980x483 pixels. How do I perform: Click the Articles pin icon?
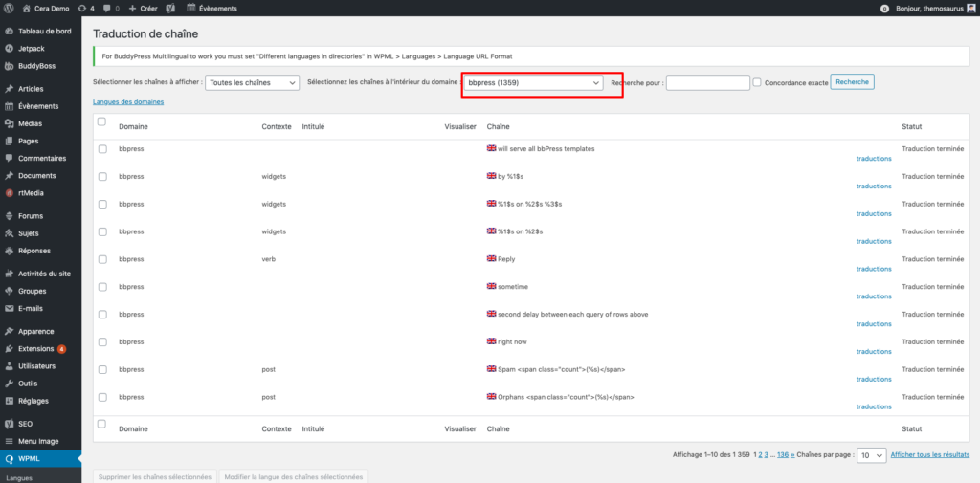[9, 89]
